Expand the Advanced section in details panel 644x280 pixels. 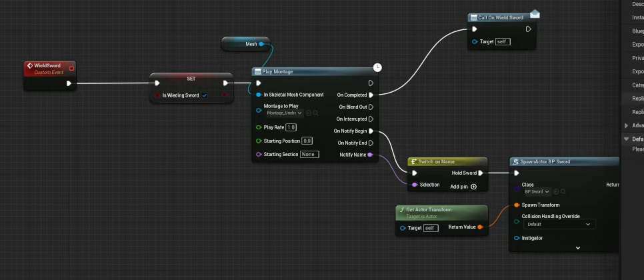tap(626, 125)
